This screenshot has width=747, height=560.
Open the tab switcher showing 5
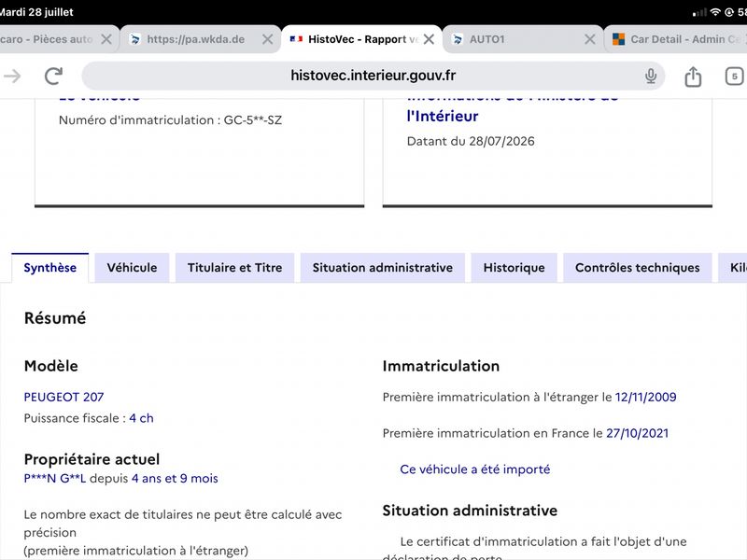(x=734, y=77)
